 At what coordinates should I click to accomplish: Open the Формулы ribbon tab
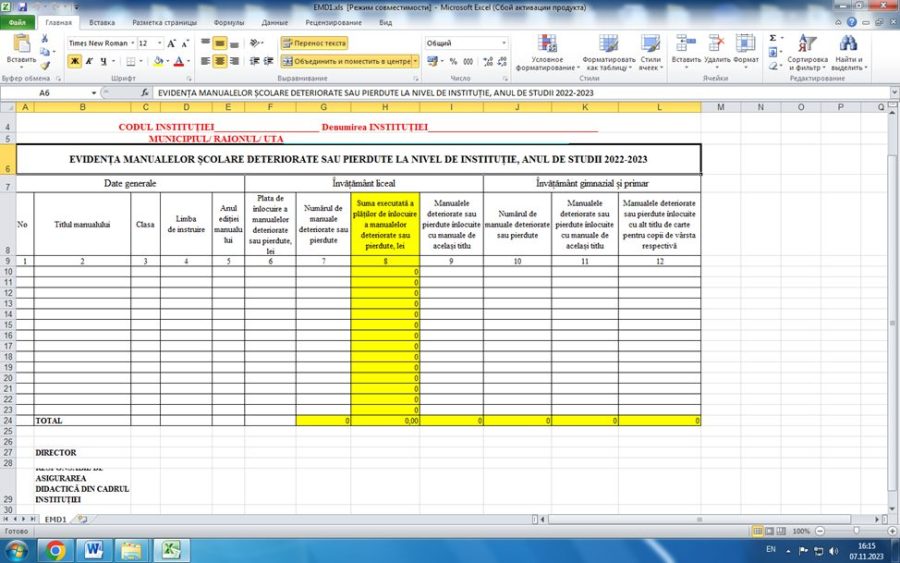pos(228,22)
